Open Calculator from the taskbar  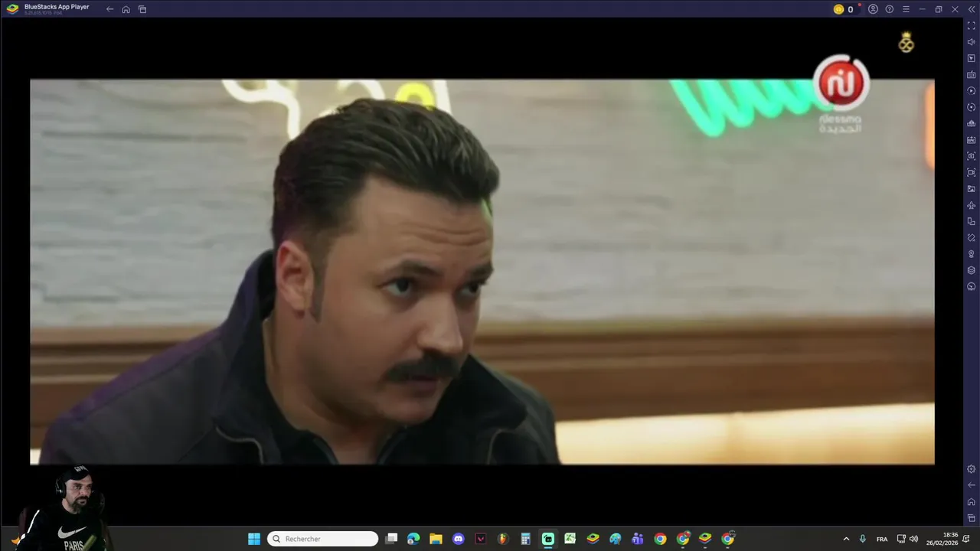point(525,539)
